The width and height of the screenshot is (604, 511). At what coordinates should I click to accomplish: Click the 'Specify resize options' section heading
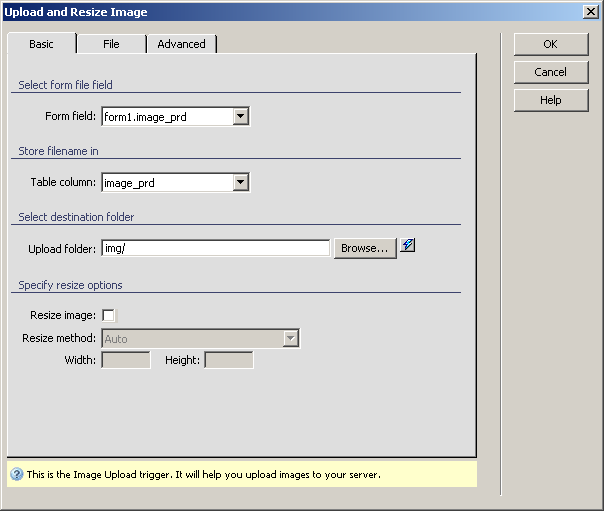pyautogui.click(x=70, y=285)
